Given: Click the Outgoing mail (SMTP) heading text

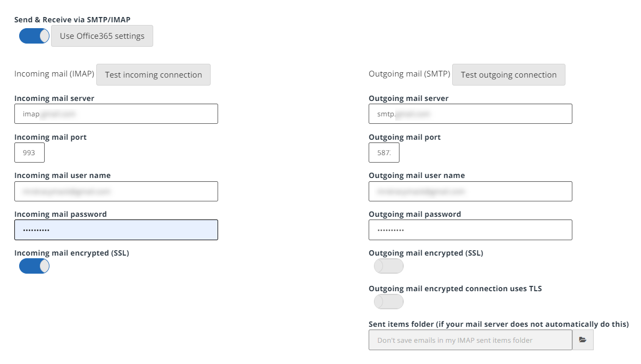Looking at the screenshot, I should (409, 74).
